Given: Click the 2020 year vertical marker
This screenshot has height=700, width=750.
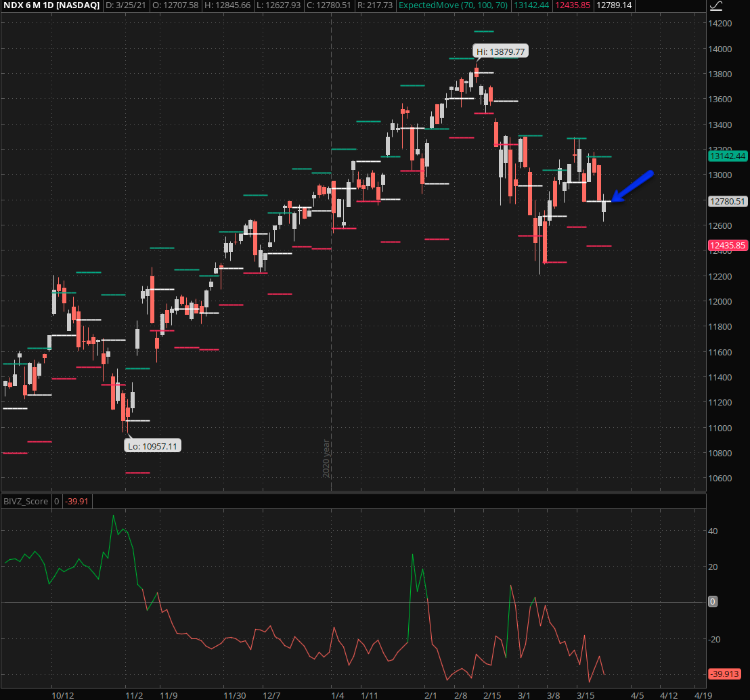Looking at the screenshot, I should click(x=326, y=458).
